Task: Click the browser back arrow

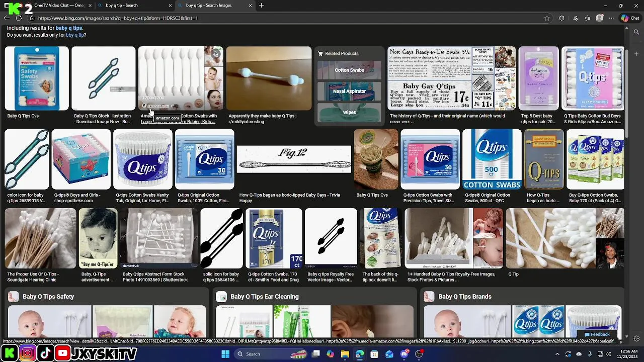Action: 7,18
